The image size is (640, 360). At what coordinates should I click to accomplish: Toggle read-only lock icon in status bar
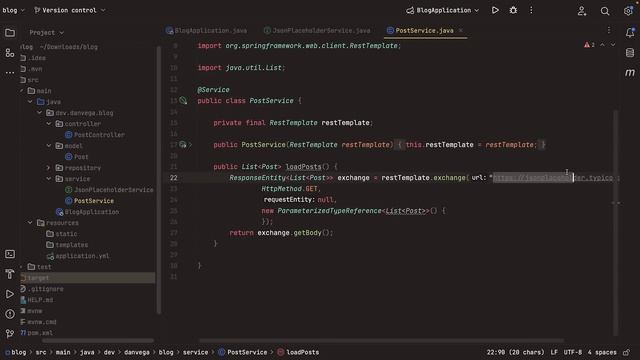pos(627,352)
